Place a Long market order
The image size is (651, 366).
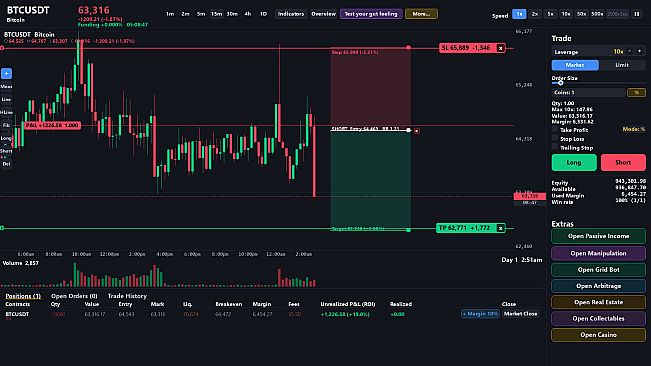point(574,162)
